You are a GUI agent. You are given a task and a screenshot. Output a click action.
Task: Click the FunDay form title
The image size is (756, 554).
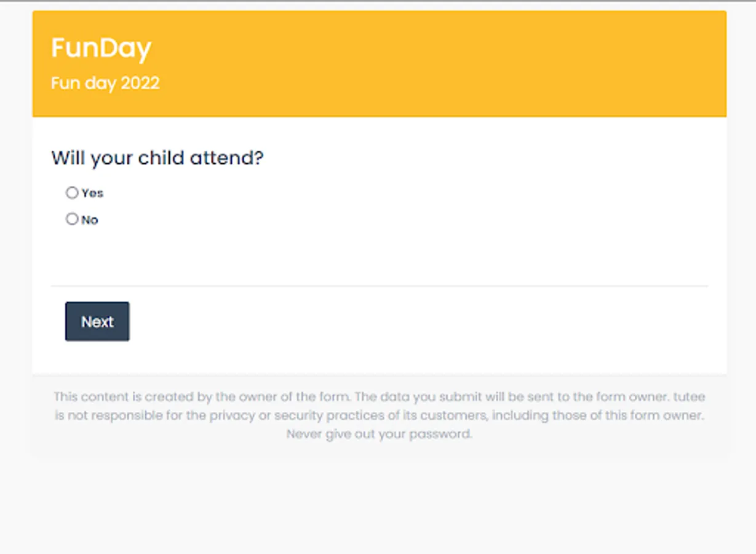coord(101,48)
